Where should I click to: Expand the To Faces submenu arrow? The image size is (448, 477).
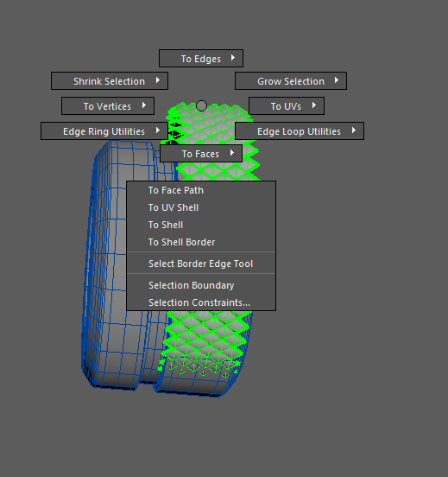(x=232, y=153)
